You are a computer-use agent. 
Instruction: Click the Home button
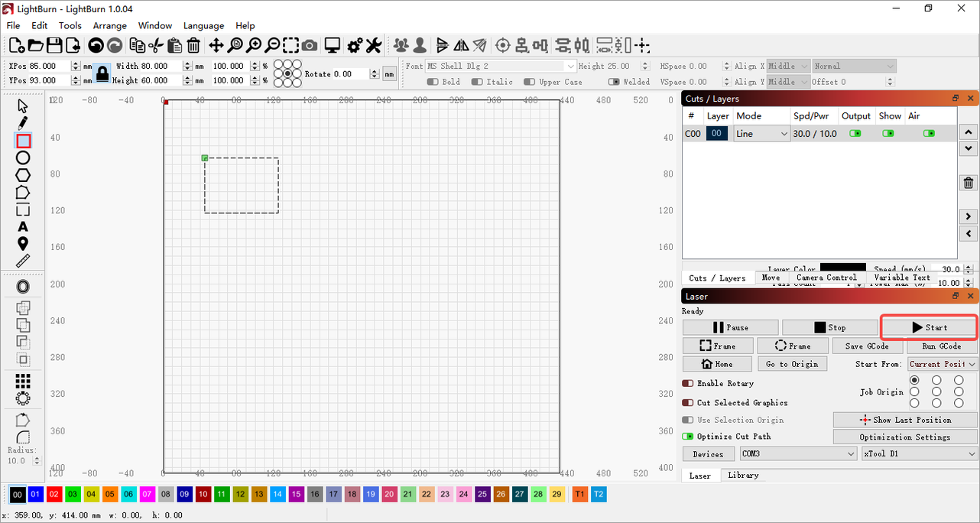[x=717, y=364]
